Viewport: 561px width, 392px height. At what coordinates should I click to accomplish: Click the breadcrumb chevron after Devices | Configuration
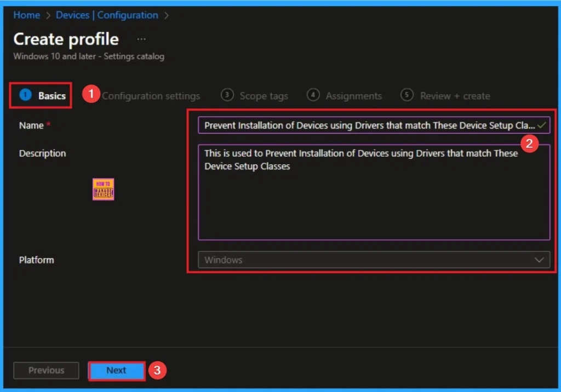click(x=166, y=15)
